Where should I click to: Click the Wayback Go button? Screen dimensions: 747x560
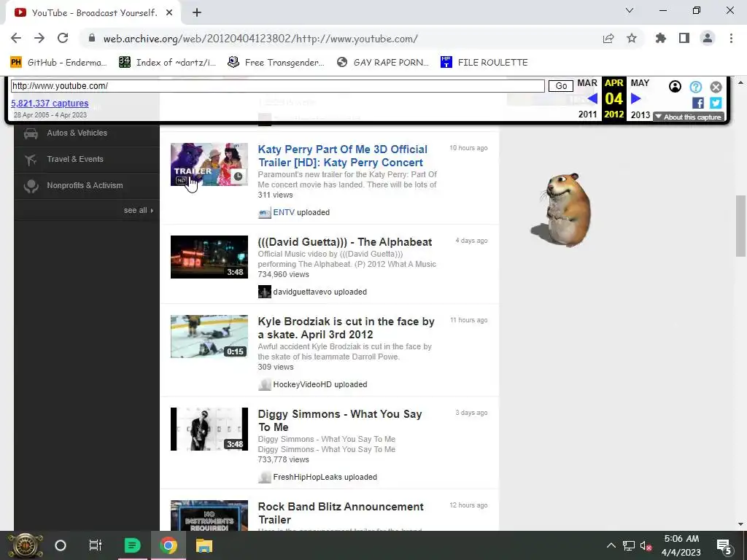click(561, 86)
